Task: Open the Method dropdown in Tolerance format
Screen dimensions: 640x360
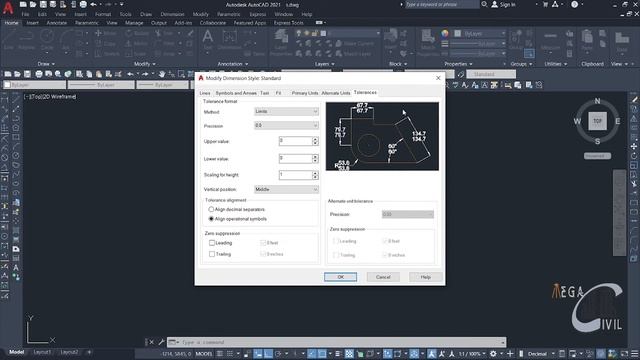Action: click(286, 111)
